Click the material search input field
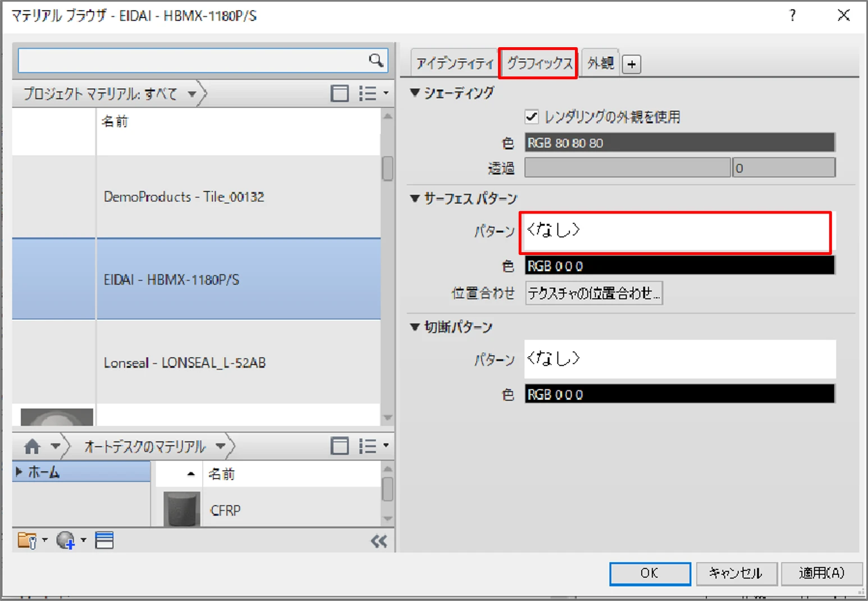 point(193,60)
